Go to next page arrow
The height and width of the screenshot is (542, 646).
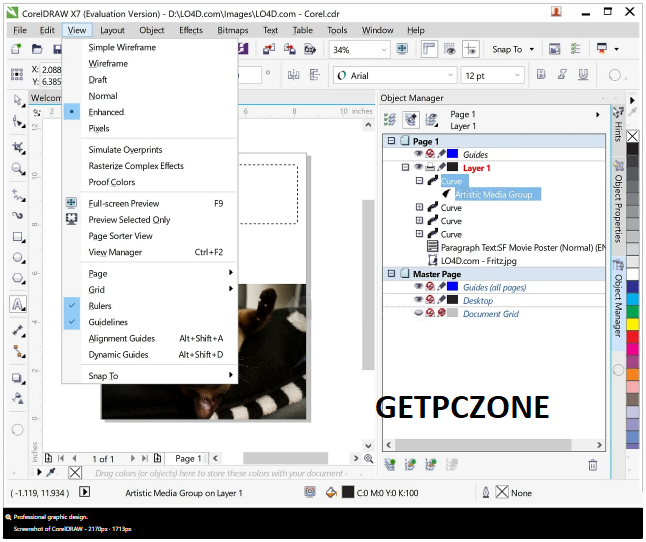tap(133, 458)
